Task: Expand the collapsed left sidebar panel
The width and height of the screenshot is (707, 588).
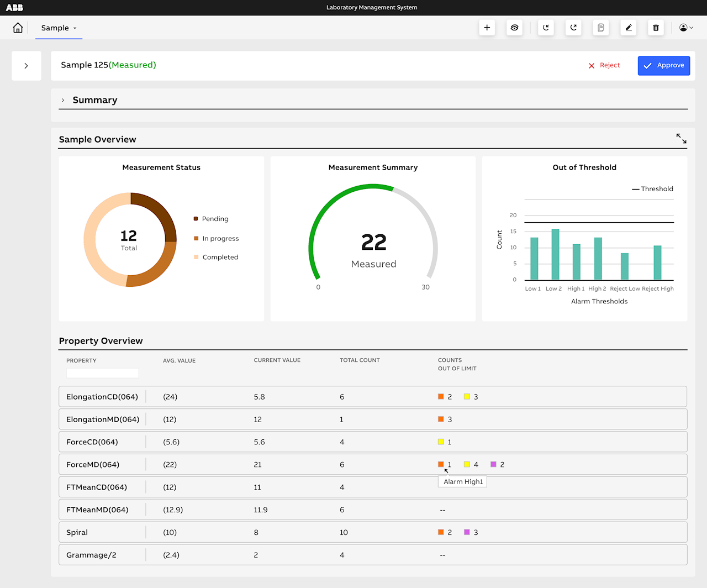Action: tap(26, 66)
